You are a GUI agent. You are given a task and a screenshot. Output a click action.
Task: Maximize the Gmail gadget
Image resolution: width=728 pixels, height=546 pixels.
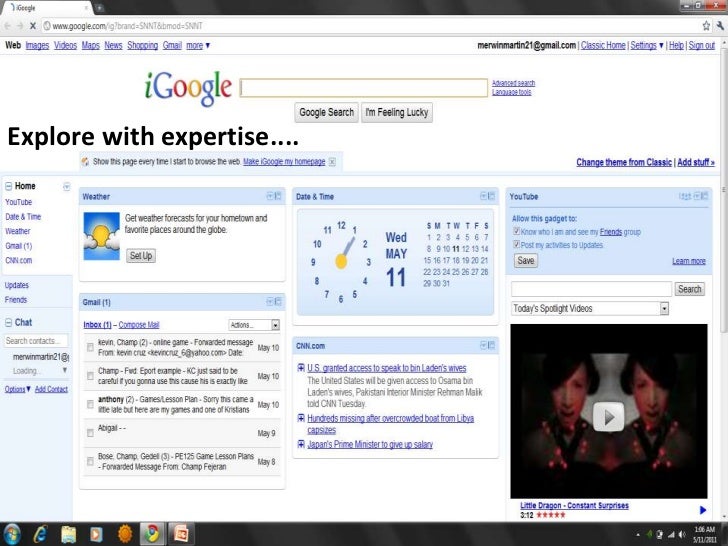(x=278, y=301)
